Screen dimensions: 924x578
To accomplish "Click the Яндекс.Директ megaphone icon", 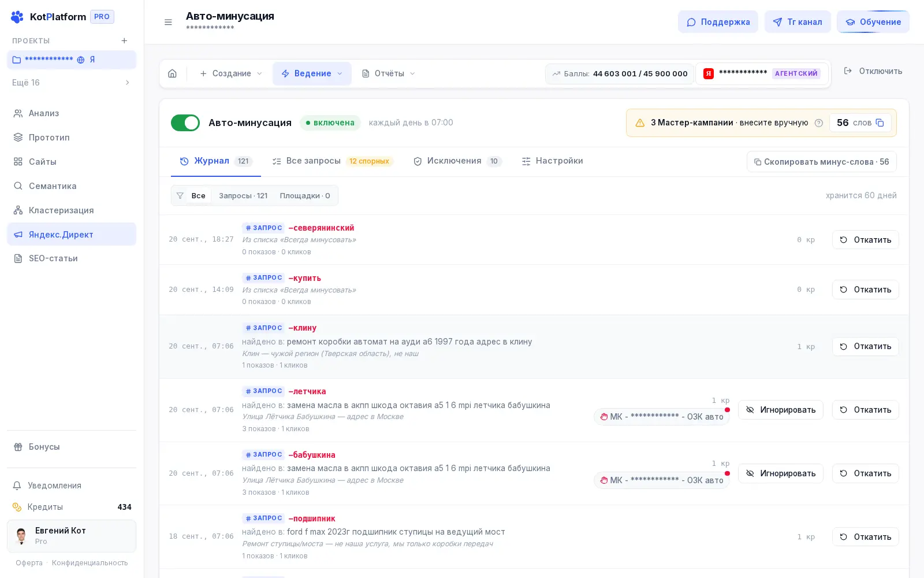I will coord(18,235).
